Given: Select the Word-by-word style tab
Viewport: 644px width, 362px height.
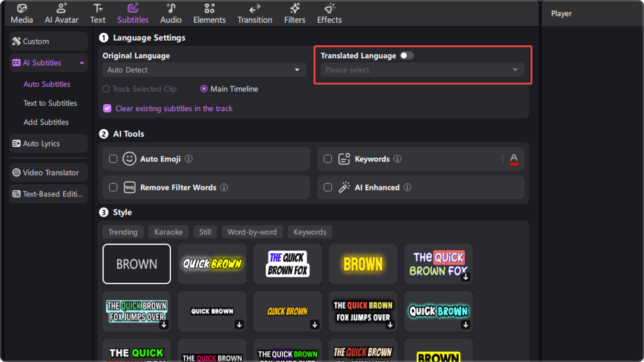Looking at the screenshot, I should point(252,232).
